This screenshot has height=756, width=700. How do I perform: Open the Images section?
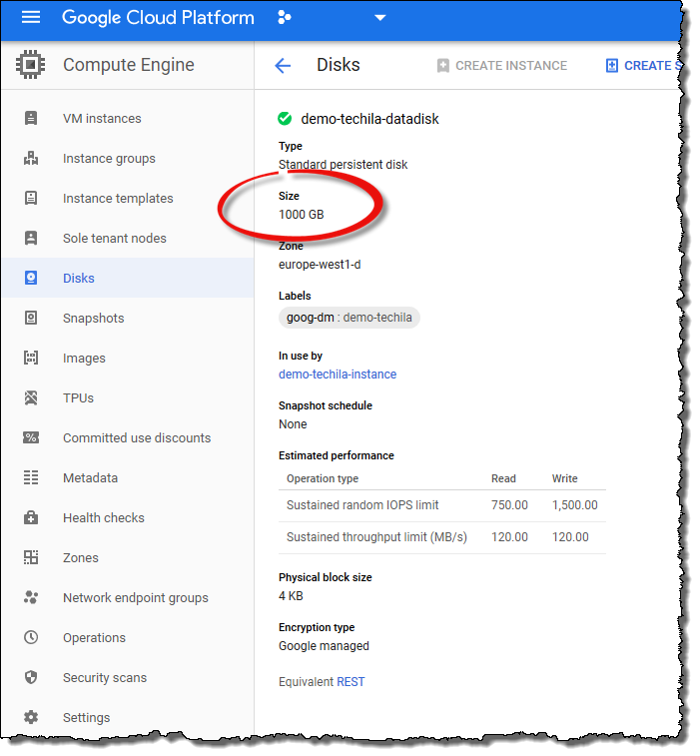tap(84, 359)
